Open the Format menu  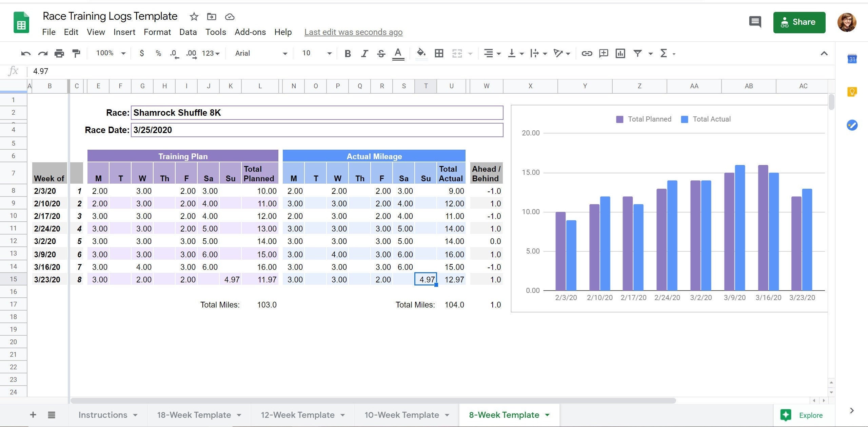point(157,32)
